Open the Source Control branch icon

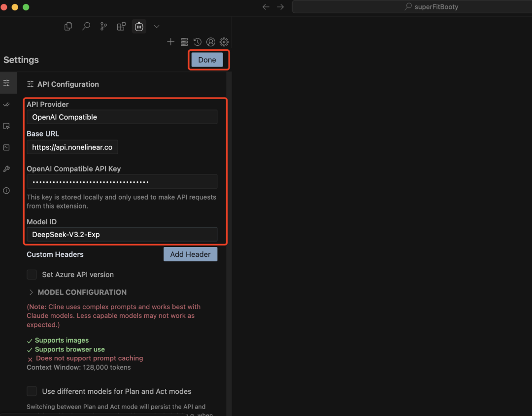click(x=103, y=26)
